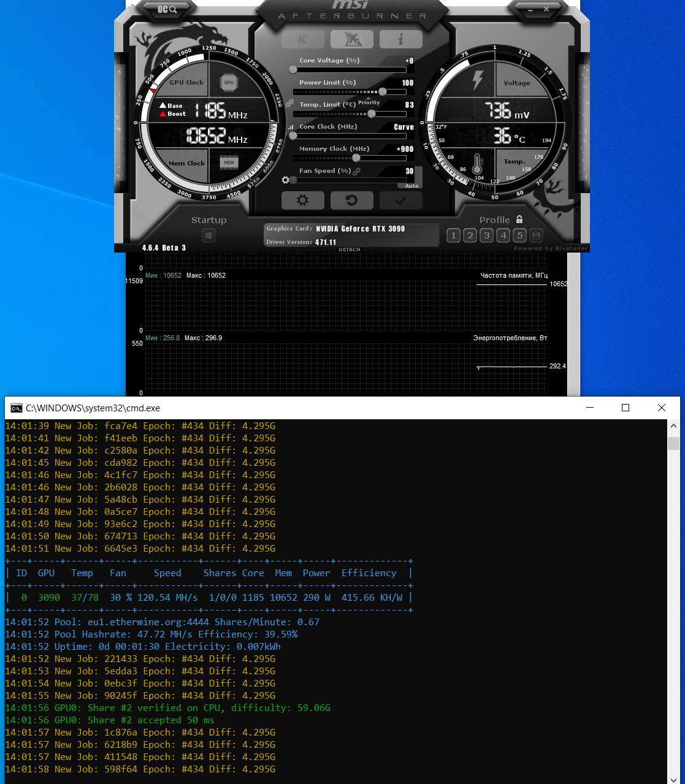Click the Share #2 accepted line
685x784 pixels.
(110, 720)
